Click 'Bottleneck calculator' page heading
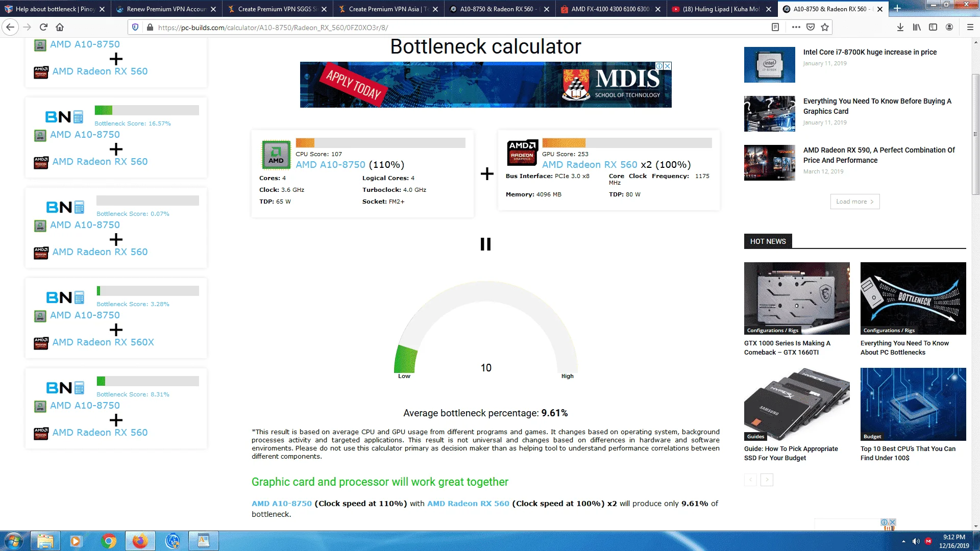 click(x=485, y=47)
